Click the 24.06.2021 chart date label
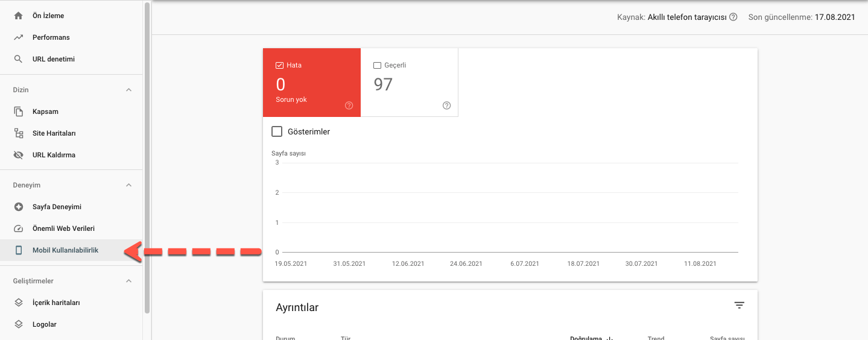The height and width of the screenshot is (340, 868). pos(466,263)
